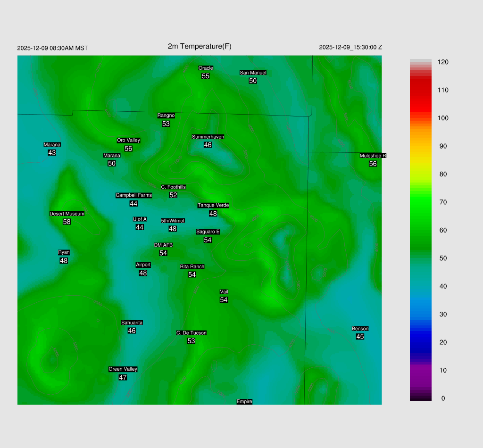Click the 08:30AM MST timestamp

52,48
